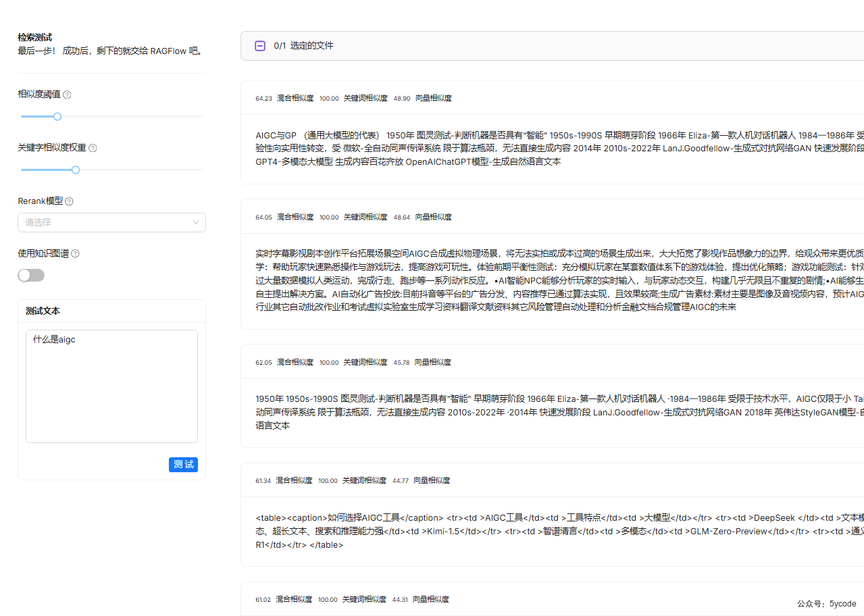This screenshot has height=616, width=864.
Task: Click the 45.78 向量相似度 score
Action: pos(422,362)
